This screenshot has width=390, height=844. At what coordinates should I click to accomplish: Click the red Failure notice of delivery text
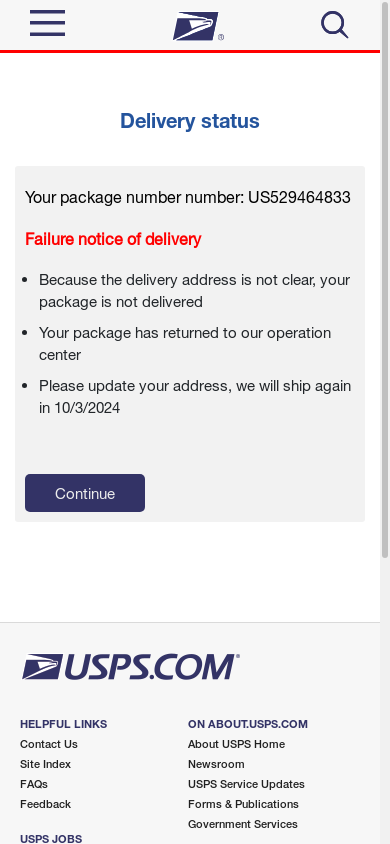pos(113,239)
